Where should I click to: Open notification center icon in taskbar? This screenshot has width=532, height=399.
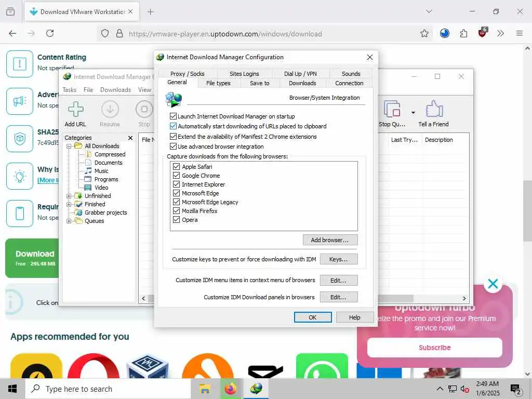point(516,390)
